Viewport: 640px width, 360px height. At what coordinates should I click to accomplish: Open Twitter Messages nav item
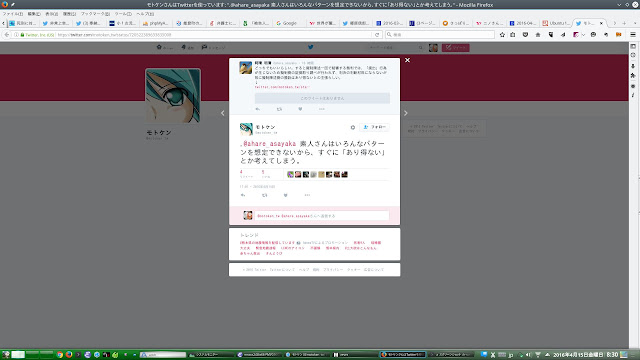point(213,48)
